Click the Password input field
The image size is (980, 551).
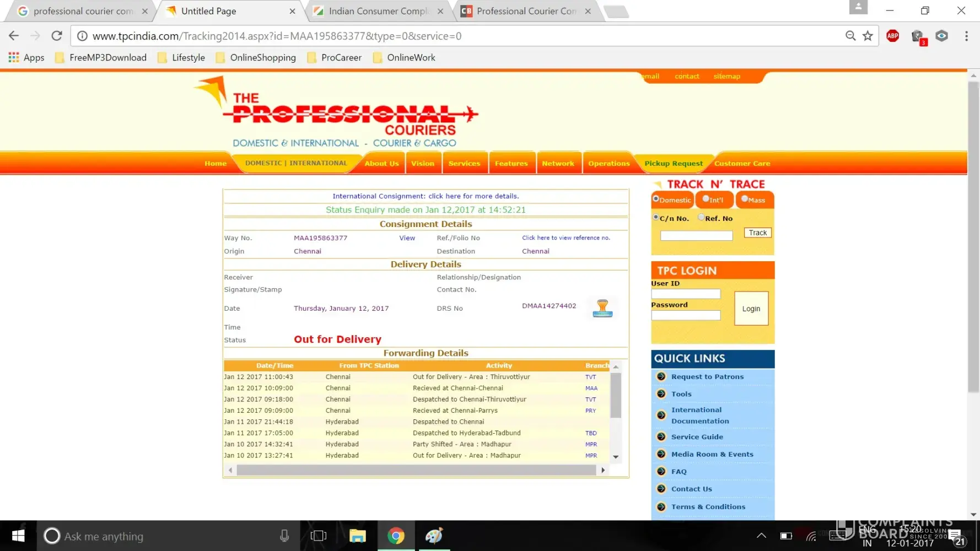[x=686, y=316]
